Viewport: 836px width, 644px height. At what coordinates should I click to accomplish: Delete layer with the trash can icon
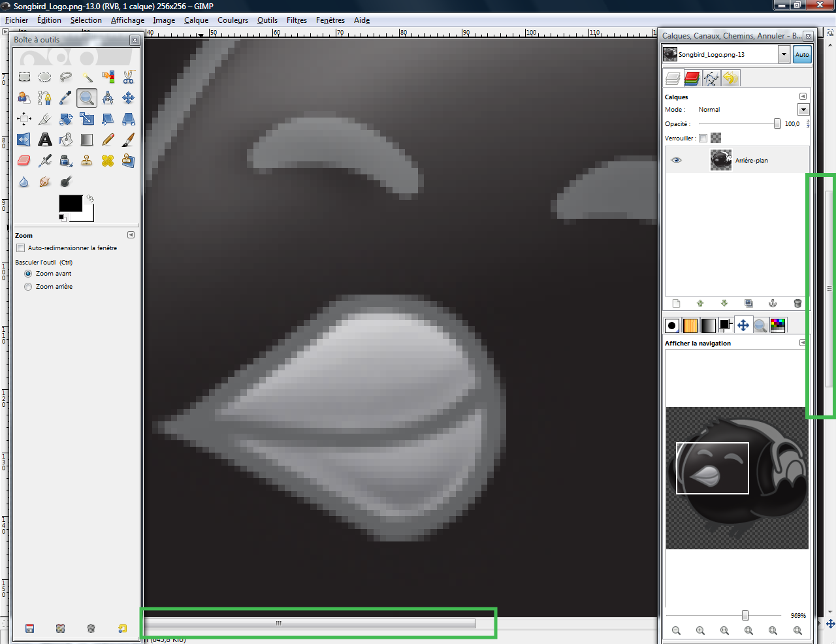797,303
